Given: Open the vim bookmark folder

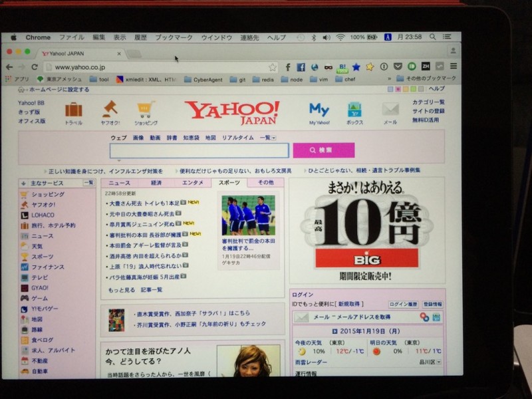Looking at the screenshot, I should pyautogui.click(x=319, y=79).
